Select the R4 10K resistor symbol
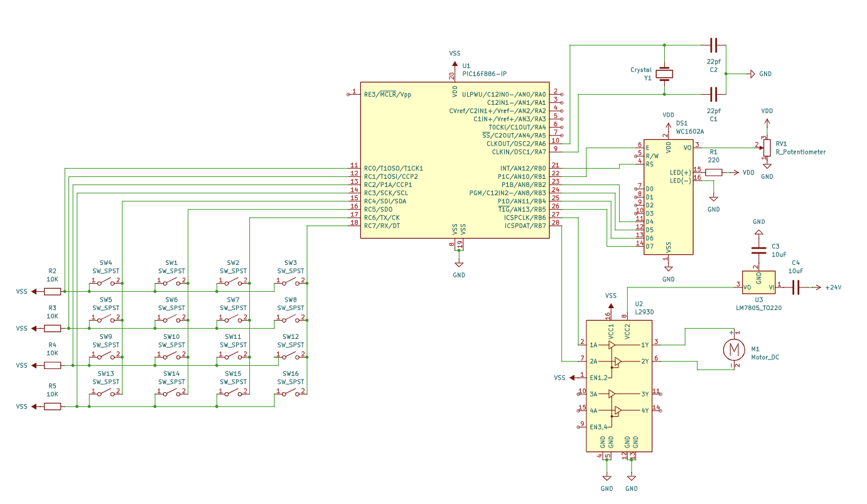Viewport: 867px width, 504px height. 52,365
